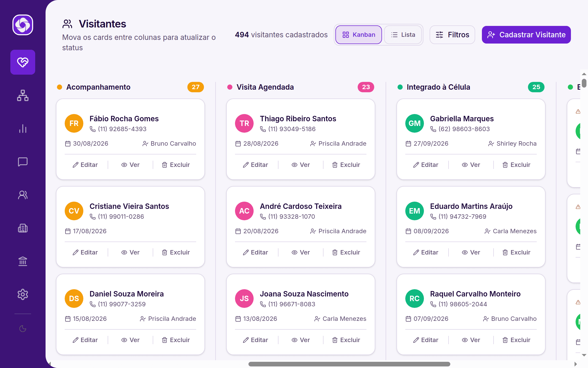Edit Thiago Ribeiro Santos card

pos(255,165)
